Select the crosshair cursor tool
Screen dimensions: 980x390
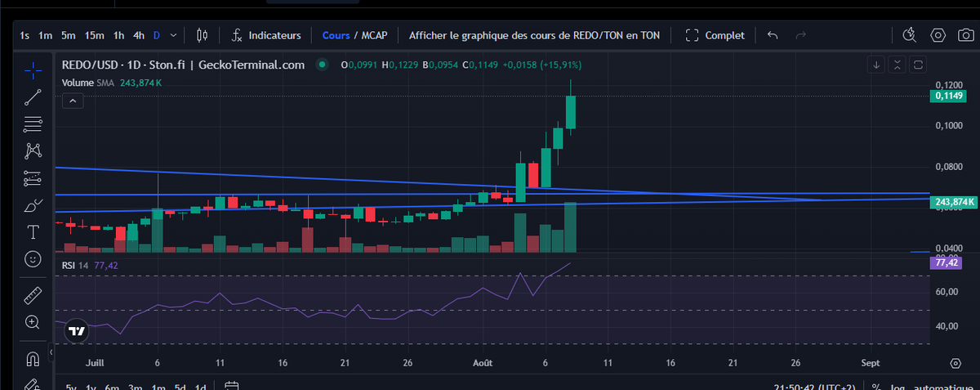pyautogui.click(x=33, y=71)
